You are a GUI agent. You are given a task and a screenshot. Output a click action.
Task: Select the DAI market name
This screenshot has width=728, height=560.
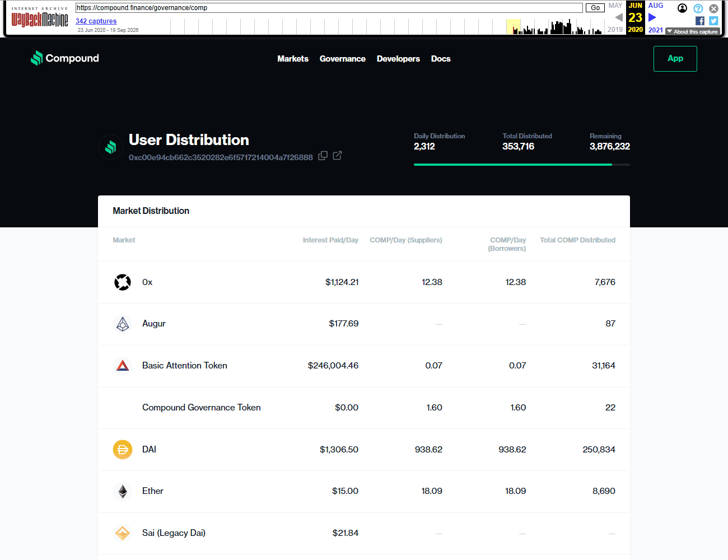[149, 450]
